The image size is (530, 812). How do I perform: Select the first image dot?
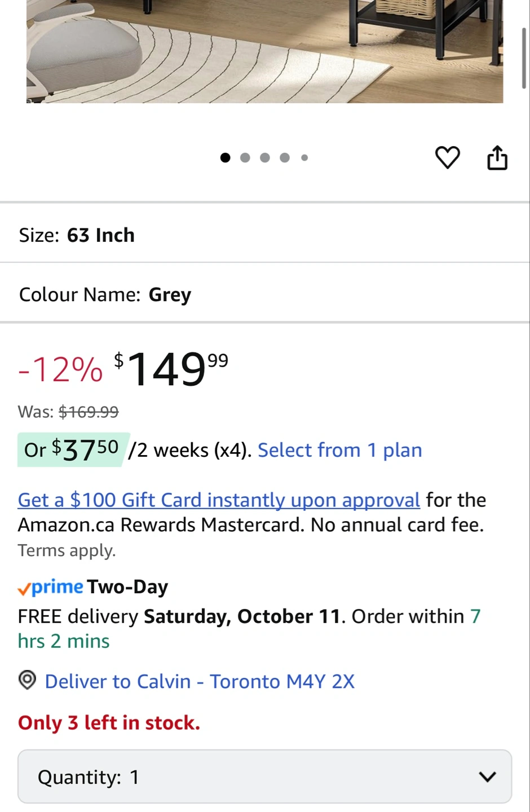click(226, 158)
